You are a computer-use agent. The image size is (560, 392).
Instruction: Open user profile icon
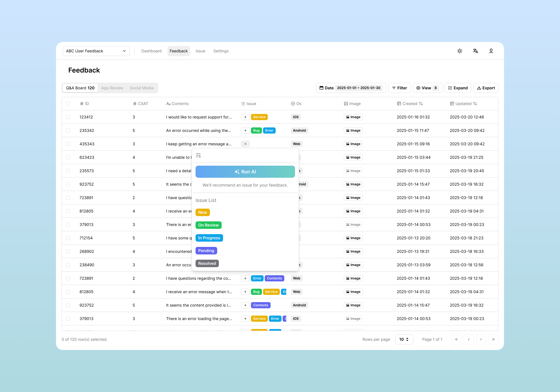pos(491,51)
